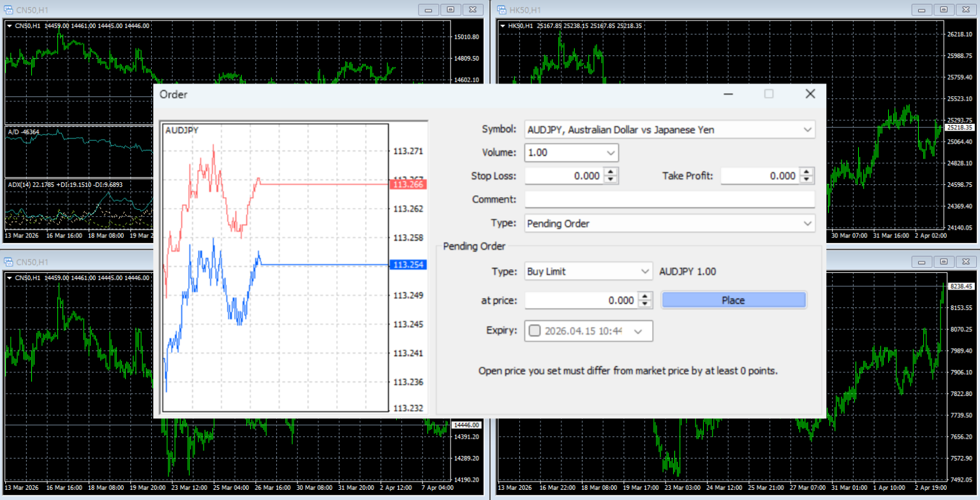Click the Place order button

tap(734, 300)
